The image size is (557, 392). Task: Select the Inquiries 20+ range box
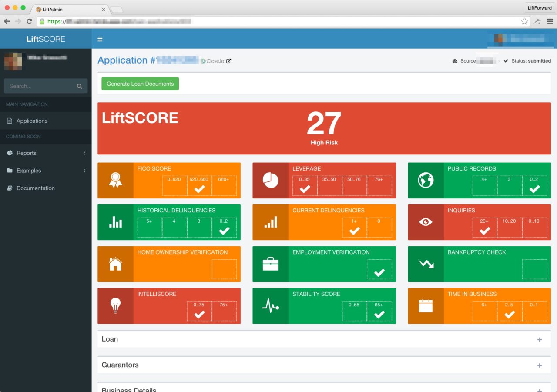[x=485, y=228]
